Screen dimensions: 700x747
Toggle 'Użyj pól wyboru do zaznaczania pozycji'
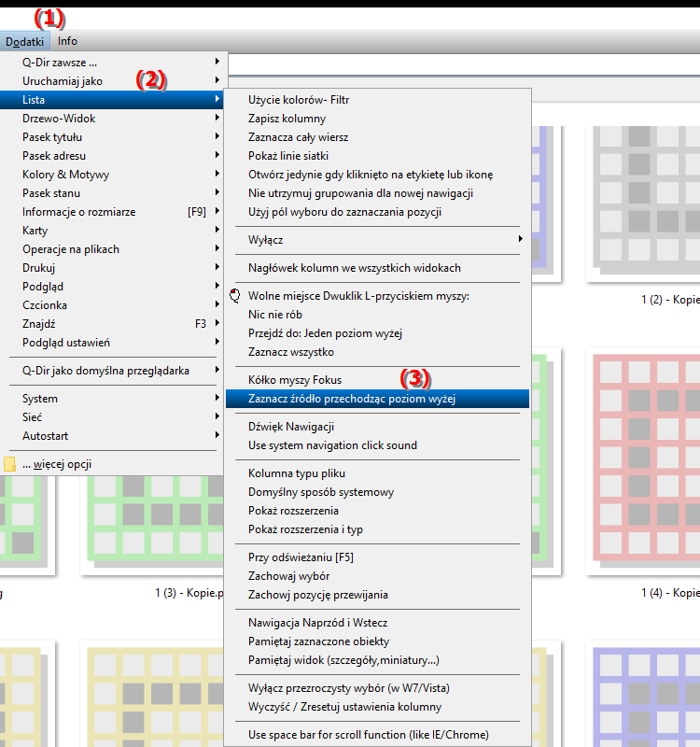(x=377, y=212)
